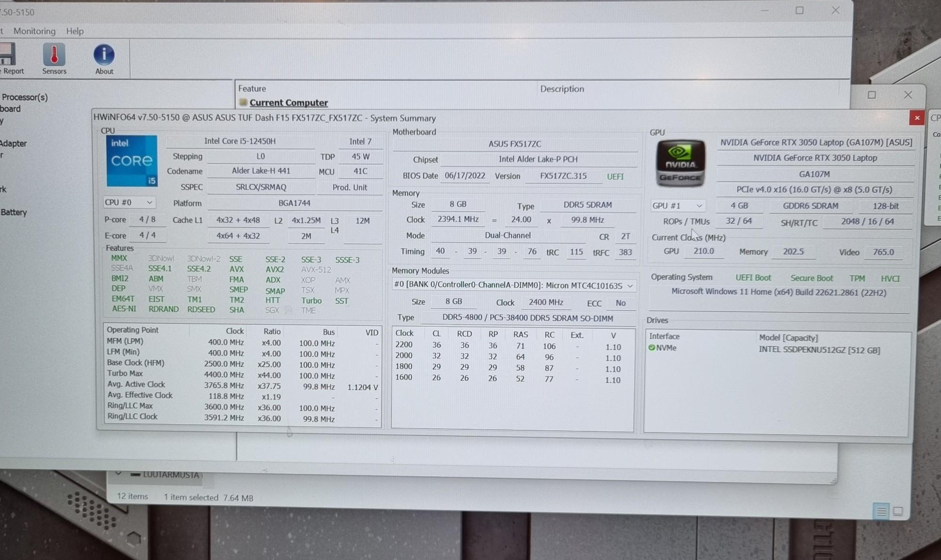Click the Secure Boot status label

coord(811,278)
